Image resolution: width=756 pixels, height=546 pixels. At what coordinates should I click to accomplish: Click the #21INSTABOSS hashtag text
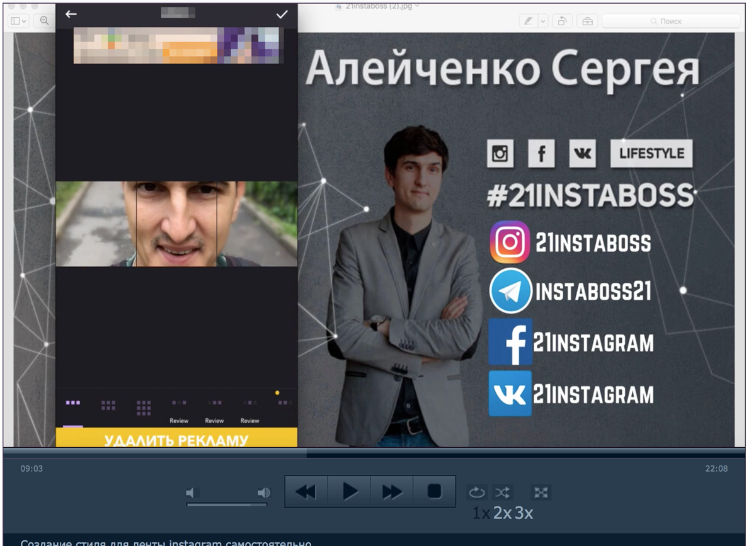[x=589, y=196]
